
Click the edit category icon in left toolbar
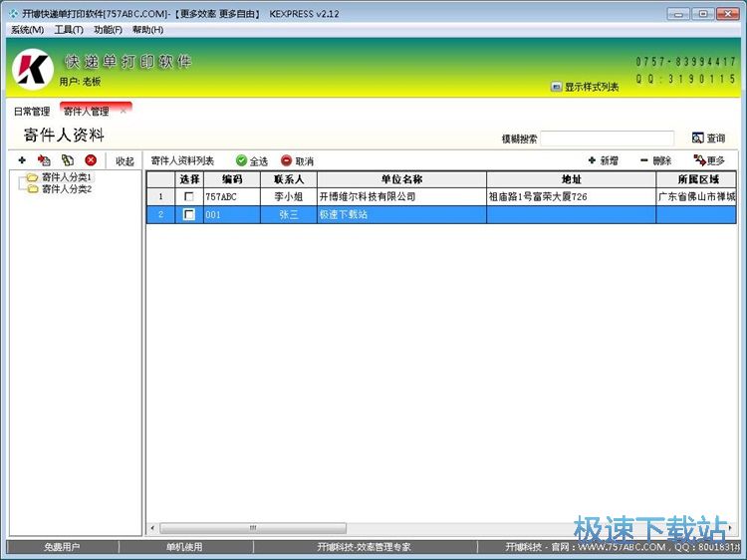[x=44, y=160]
